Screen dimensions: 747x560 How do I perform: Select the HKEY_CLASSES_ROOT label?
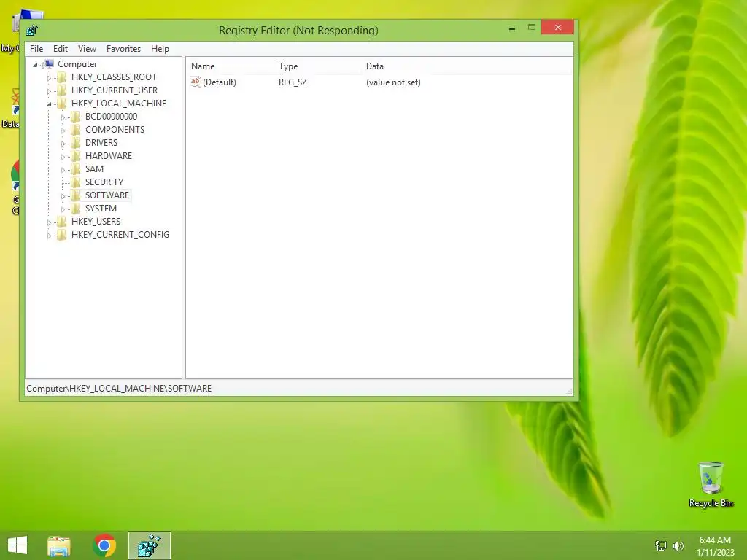point(114,77)
